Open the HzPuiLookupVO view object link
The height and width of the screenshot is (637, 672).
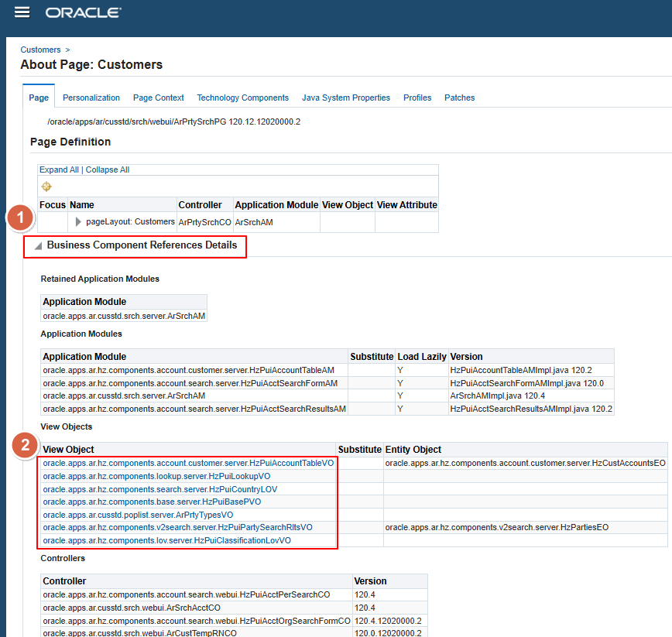156,476
